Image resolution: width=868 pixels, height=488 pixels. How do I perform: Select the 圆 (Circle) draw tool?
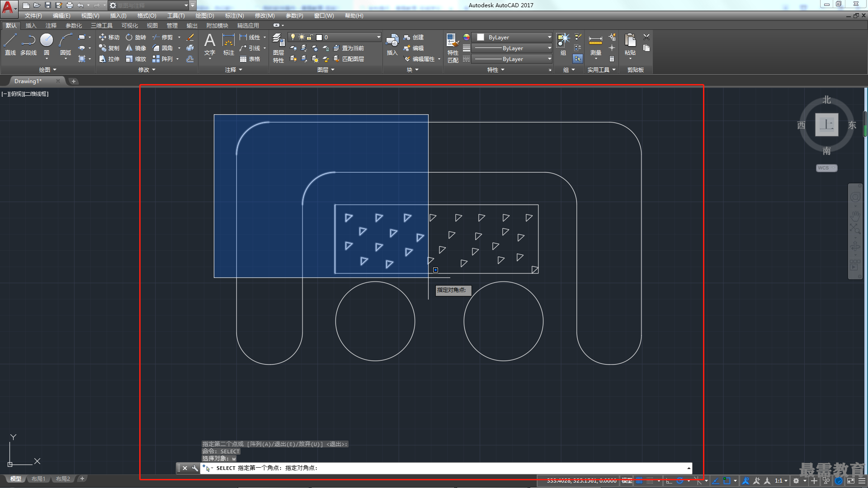point(47,44)
